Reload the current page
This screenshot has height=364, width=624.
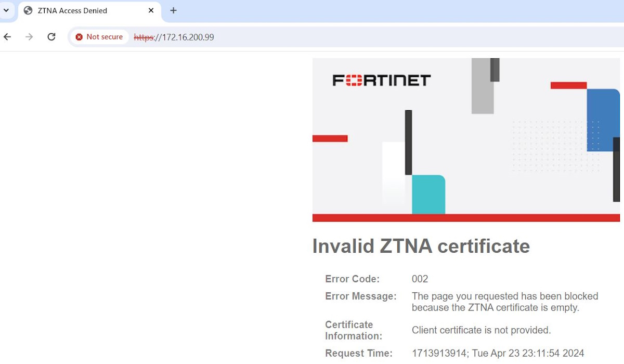tap(51, 37)
